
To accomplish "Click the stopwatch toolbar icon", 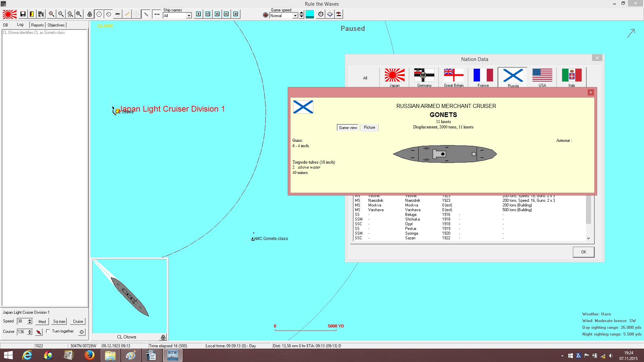I will 321,14.
